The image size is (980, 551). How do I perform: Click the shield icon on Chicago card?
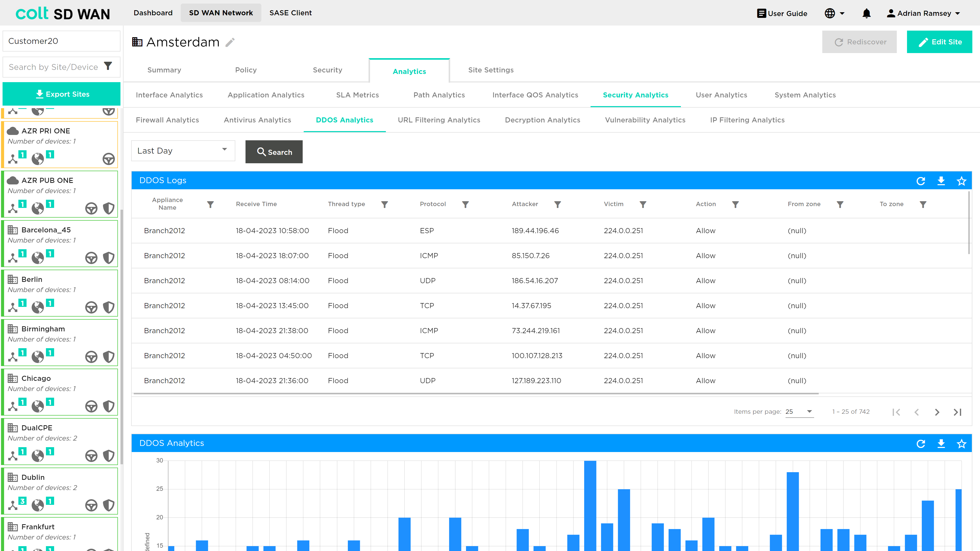[109, 406]
